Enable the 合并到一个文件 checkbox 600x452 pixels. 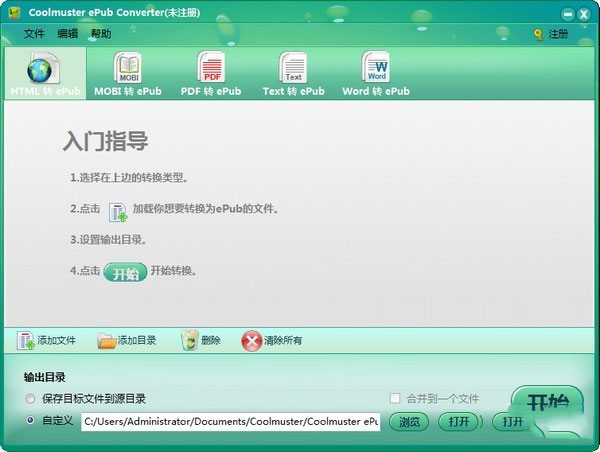395,398
